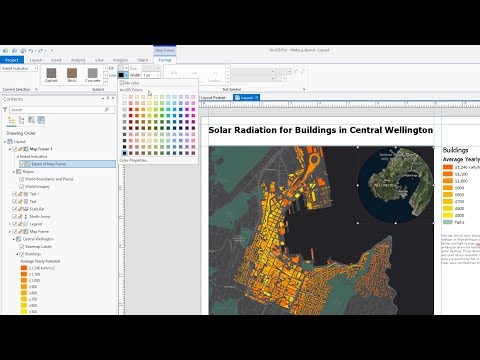Click the Text Symbol group launcher icon
The image size is (480, 360).
304,89
